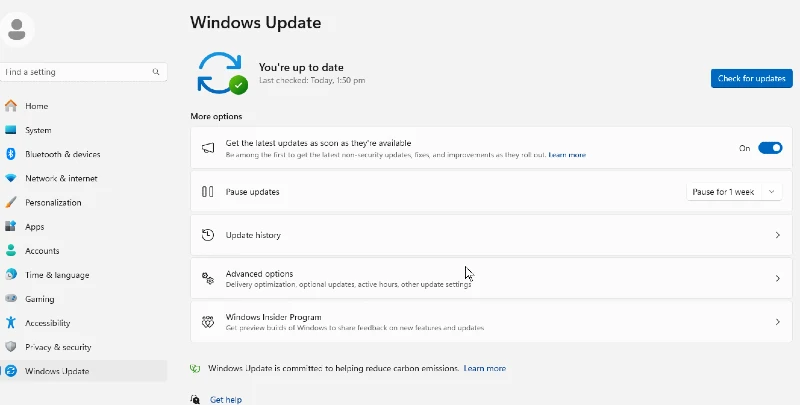Screen dimensions: 800x405
Task: Expand Update history chevron
Action: pos(778,235)
